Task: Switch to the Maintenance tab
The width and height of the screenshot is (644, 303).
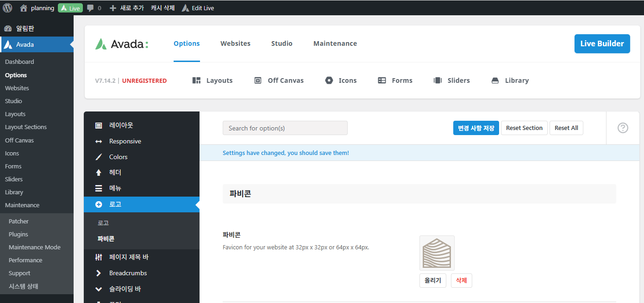Action: pyautogui.click(x=335, y=43)
